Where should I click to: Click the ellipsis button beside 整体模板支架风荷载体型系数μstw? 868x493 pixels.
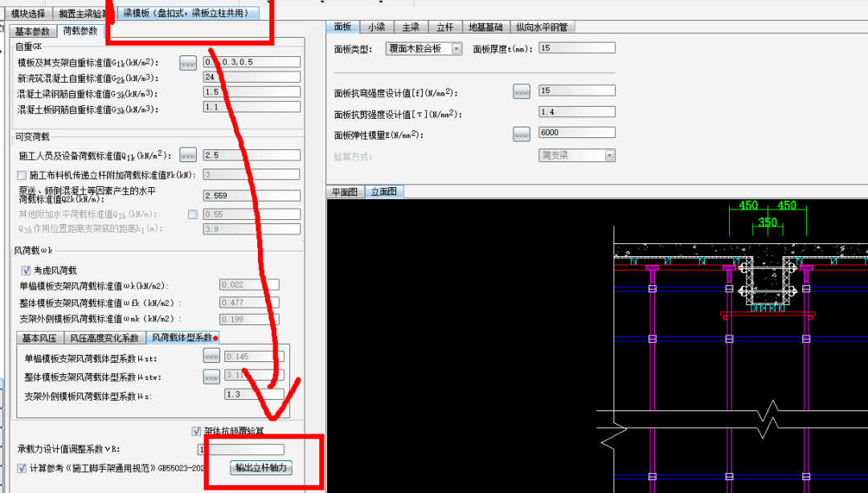click(211, 377)
